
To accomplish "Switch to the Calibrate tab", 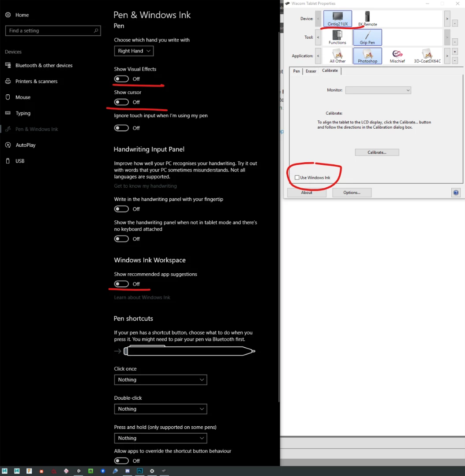I will coord(330,71).
